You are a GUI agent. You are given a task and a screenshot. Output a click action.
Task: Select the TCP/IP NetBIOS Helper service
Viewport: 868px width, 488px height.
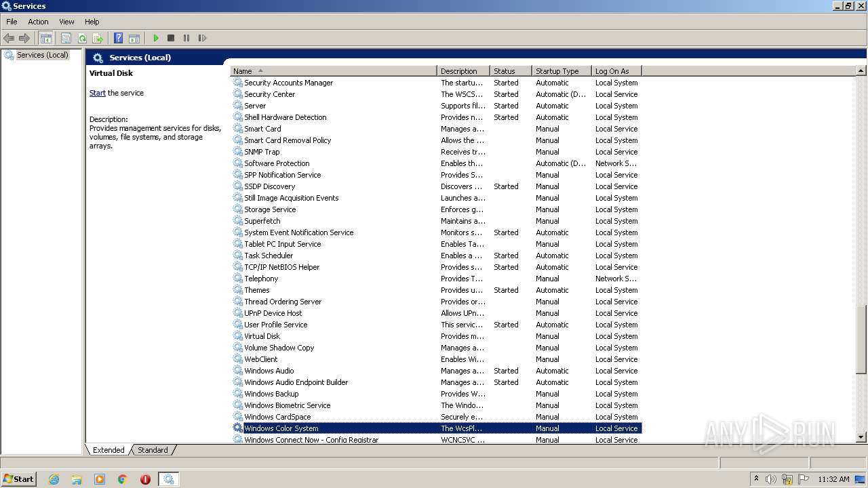(x=436, y=267)
